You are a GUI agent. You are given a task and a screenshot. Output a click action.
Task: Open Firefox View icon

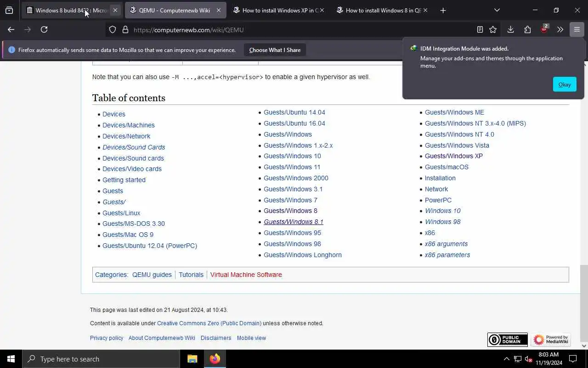[x=9, y=10]
